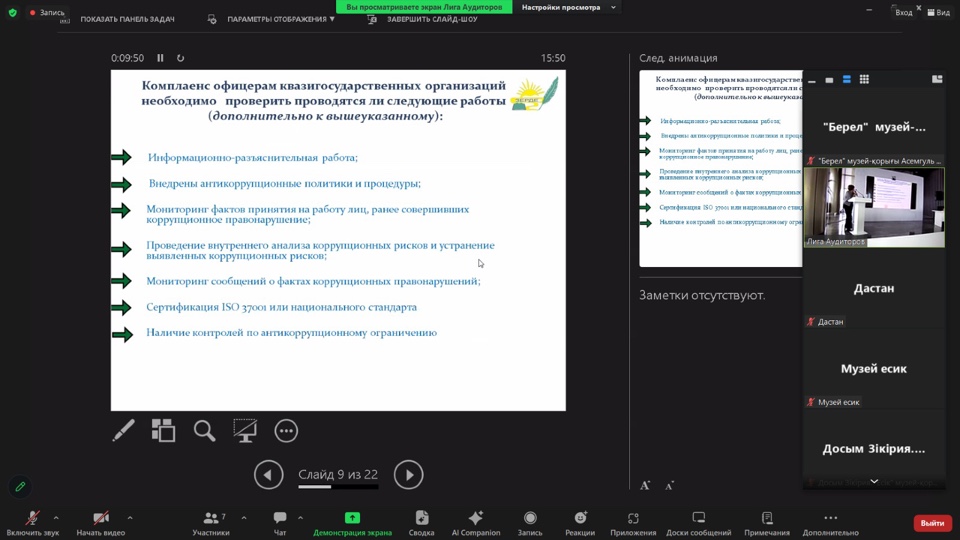Screen dimensions: 960x540
Task: Leave meeting with red Выйти button
Action: 932,523
